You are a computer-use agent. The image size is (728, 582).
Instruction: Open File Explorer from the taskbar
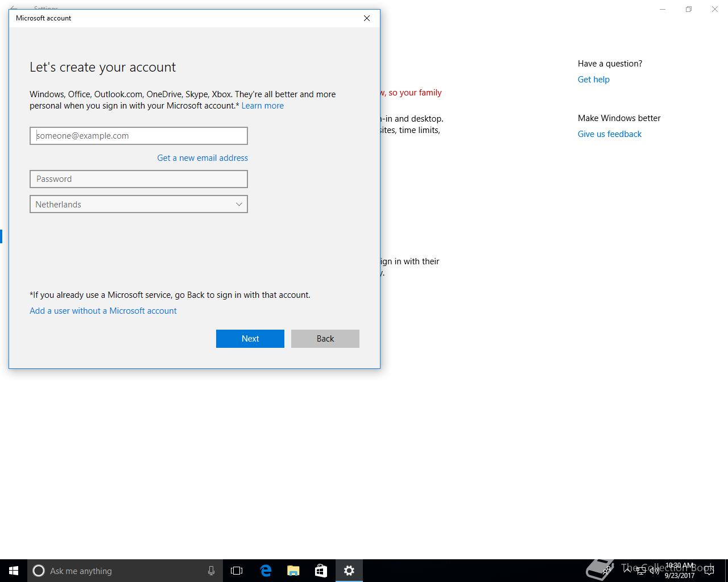pos(293,571)
